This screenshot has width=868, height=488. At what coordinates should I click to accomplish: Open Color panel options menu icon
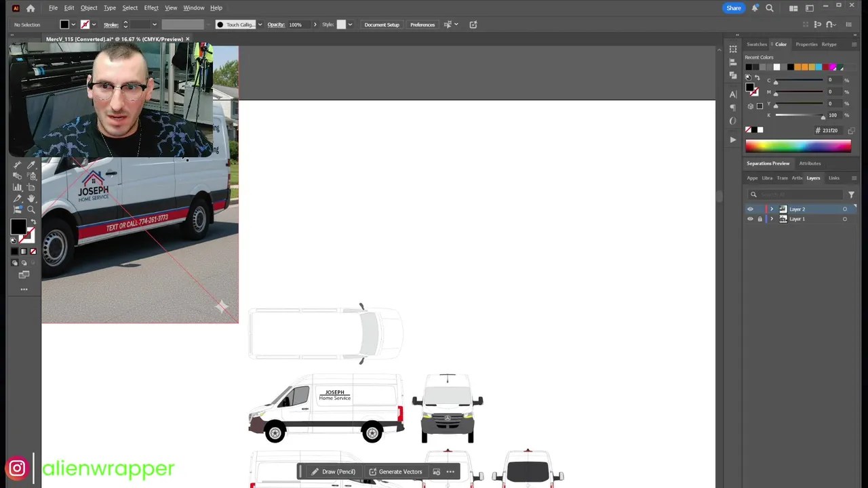[x=854, y=44]
